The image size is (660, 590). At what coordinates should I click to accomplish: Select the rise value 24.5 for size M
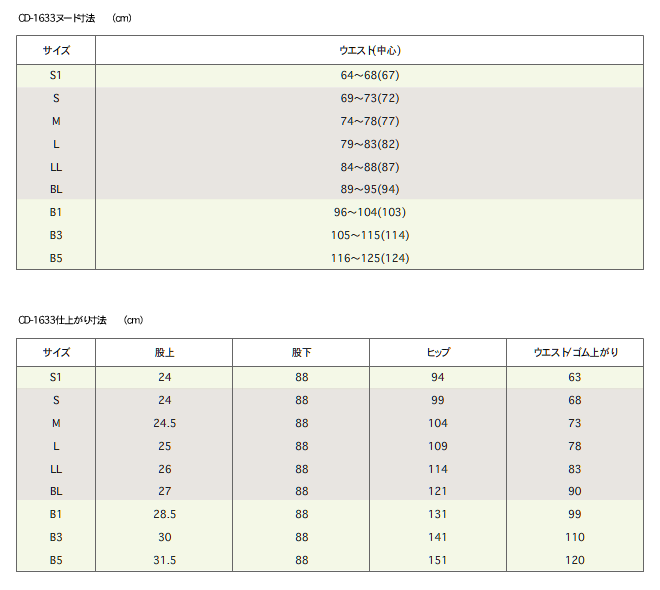coord(164,423)
